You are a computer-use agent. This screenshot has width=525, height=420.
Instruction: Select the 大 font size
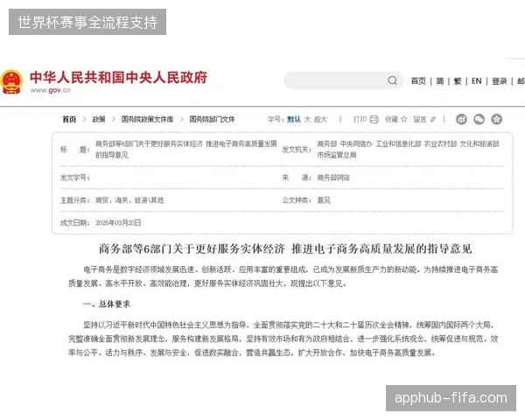point(307,119)
